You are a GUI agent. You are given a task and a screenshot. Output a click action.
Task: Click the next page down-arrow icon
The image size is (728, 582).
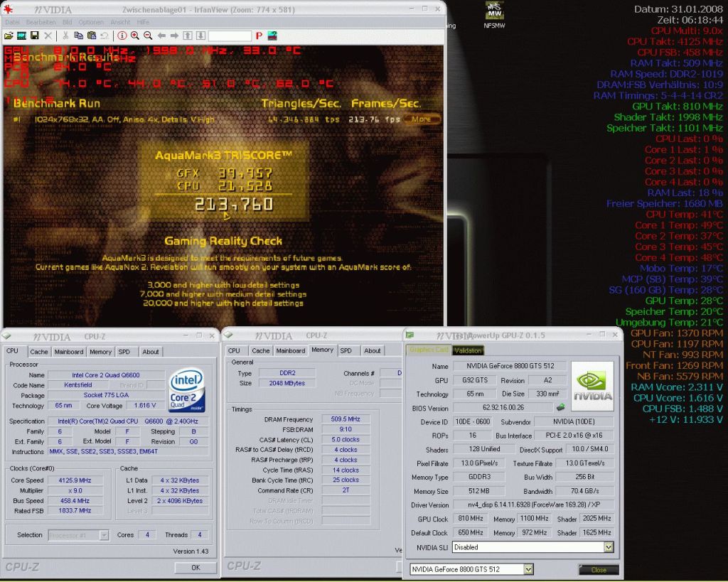pos(200,36)
